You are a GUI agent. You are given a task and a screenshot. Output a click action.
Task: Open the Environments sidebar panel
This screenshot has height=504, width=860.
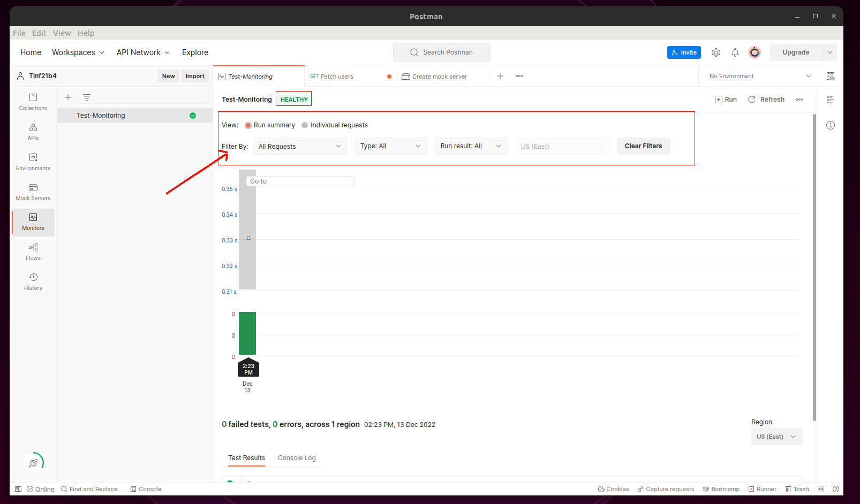[33, 162]
